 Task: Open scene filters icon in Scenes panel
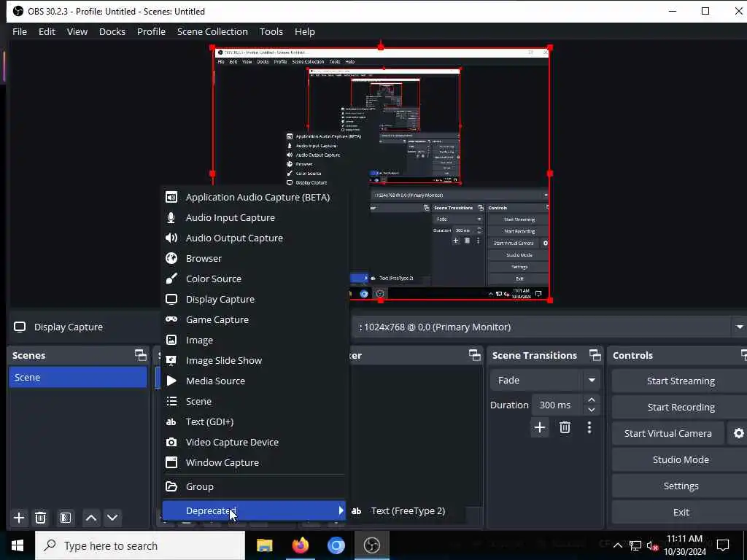click(x=65, y=518)
